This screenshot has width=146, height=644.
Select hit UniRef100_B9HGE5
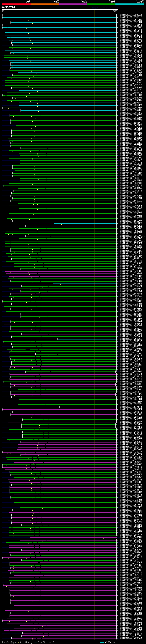(x=131, y=226)
